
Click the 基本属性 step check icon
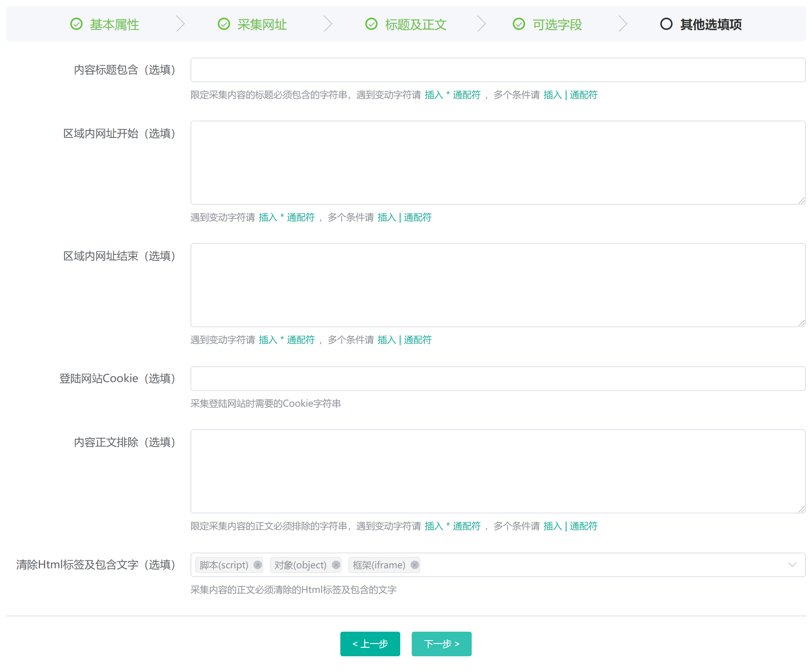76,24
